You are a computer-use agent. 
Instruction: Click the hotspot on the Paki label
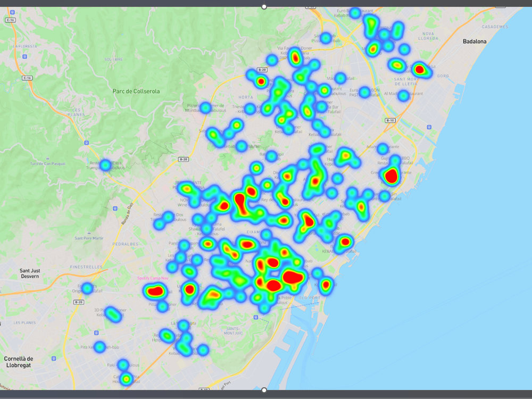[123, 365]
